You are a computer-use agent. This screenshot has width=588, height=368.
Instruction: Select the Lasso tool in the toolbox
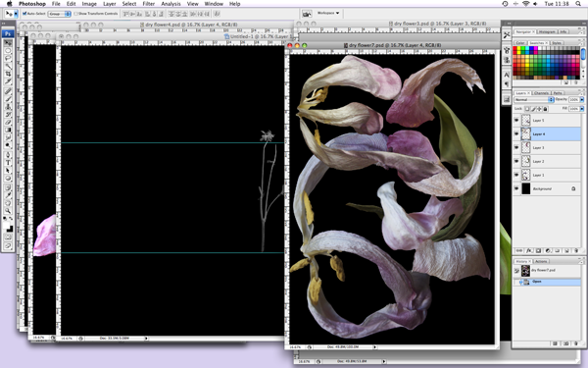[8, 58]
